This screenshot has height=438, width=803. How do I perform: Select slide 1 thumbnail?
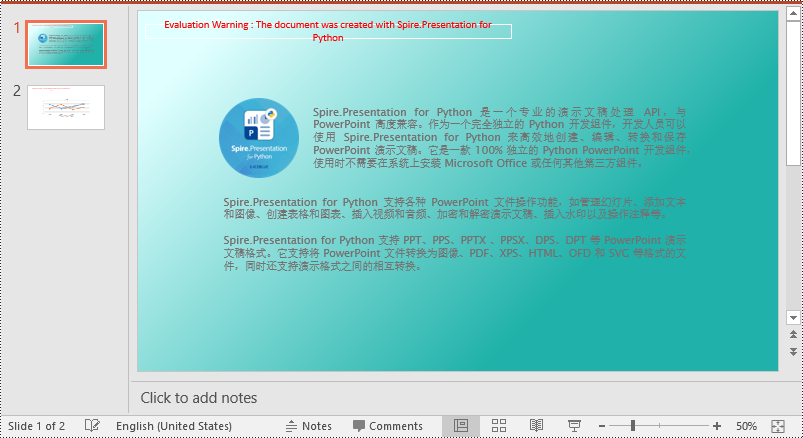pos(66,45)
